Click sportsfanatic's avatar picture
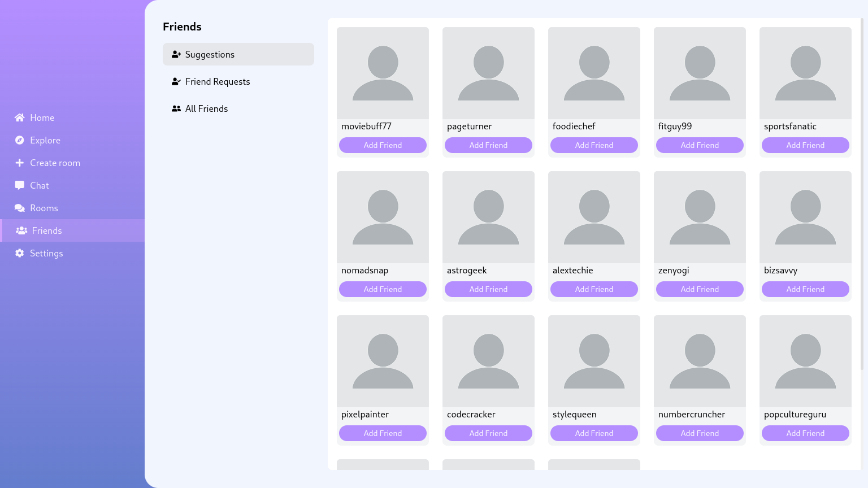The width and height of the screenshot is (868, 488). tap(805, 73)
